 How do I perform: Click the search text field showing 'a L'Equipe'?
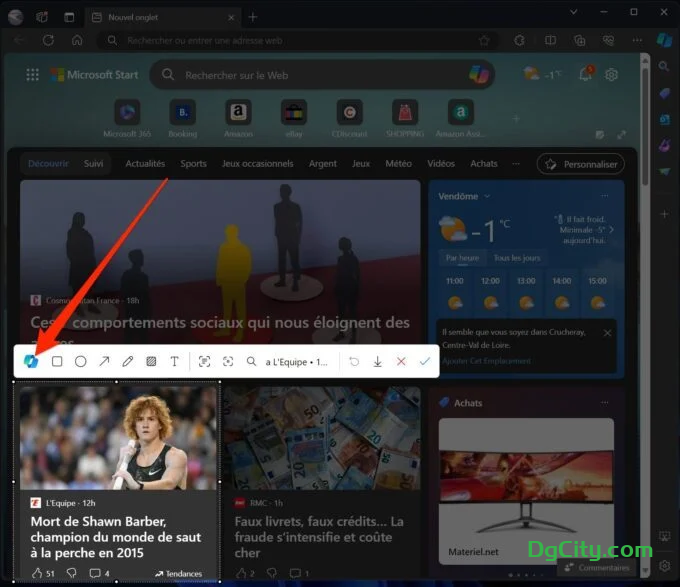[x=297, y=362]
